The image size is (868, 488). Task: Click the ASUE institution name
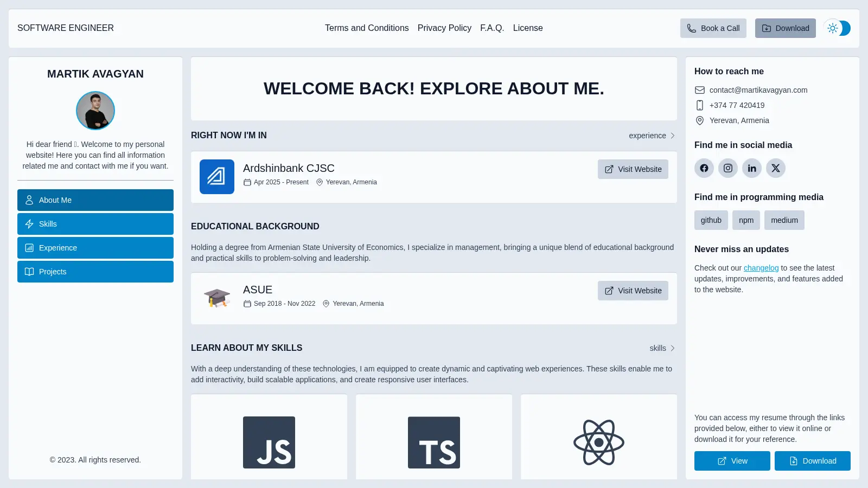258,290
